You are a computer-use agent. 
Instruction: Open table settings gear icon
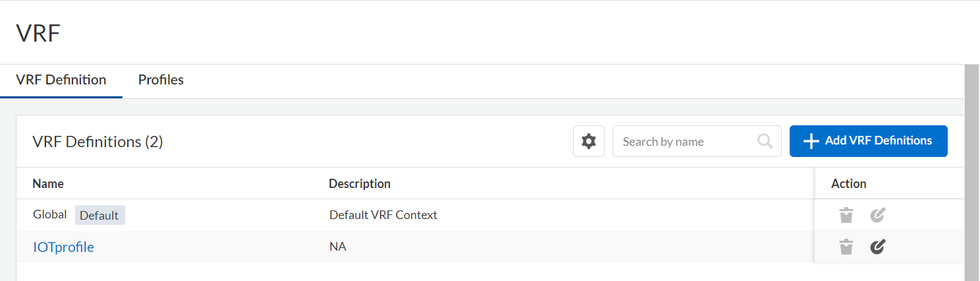(x=589, y=141)
